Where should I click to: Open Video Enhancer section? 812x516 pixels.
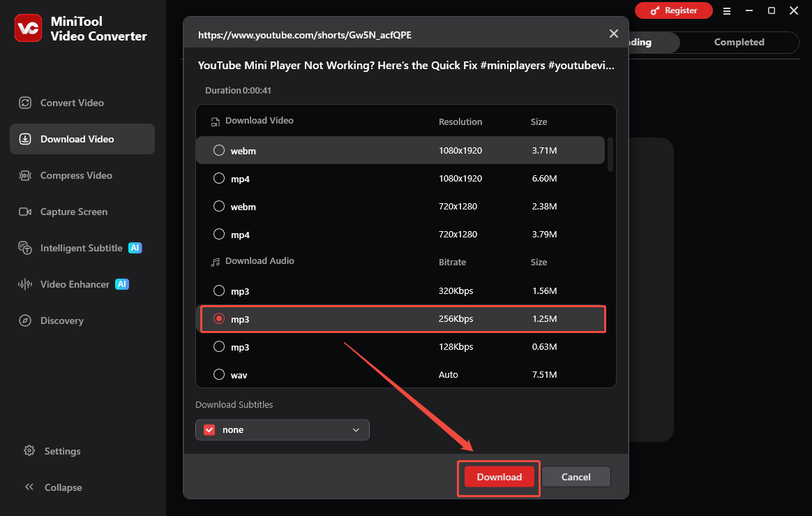pyautogui.click(x=82, y=284)
